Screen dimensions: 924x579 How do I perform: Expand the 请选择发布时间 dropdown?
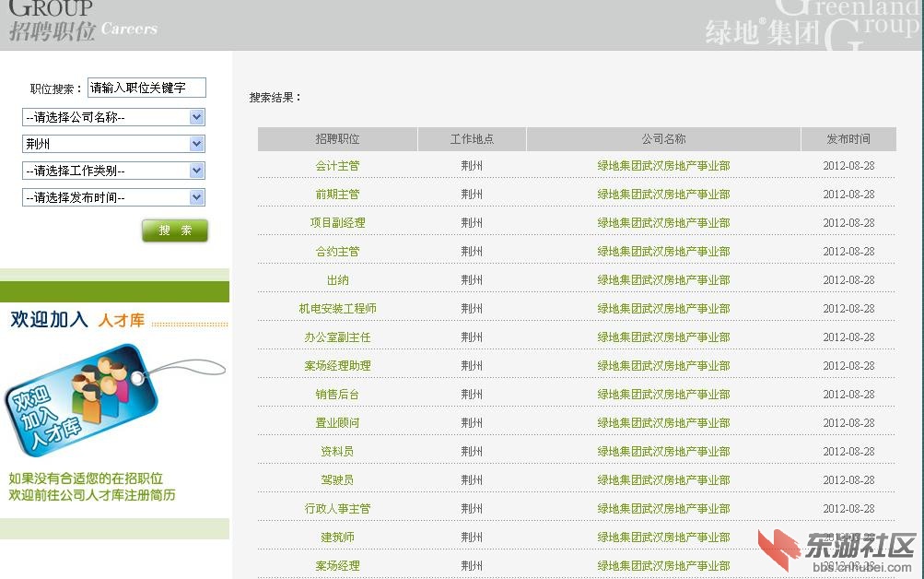point(113,197)
